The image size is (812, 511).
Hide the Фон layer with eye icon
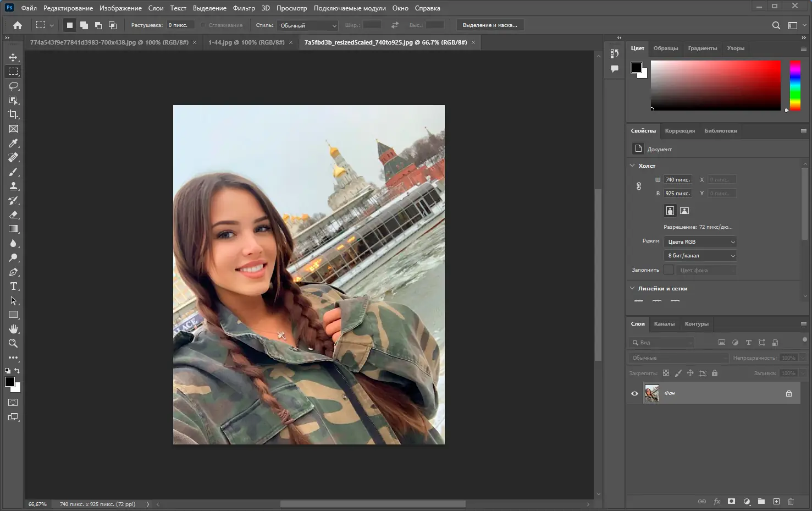coord(634,393)
